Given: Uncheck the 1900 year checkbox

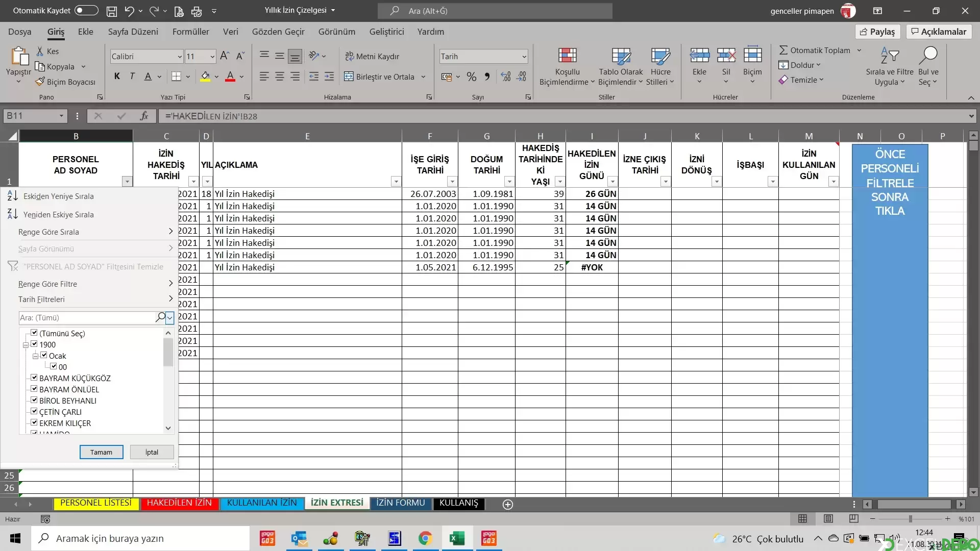Looking at the screenshot, I should [x=34, y=344].
